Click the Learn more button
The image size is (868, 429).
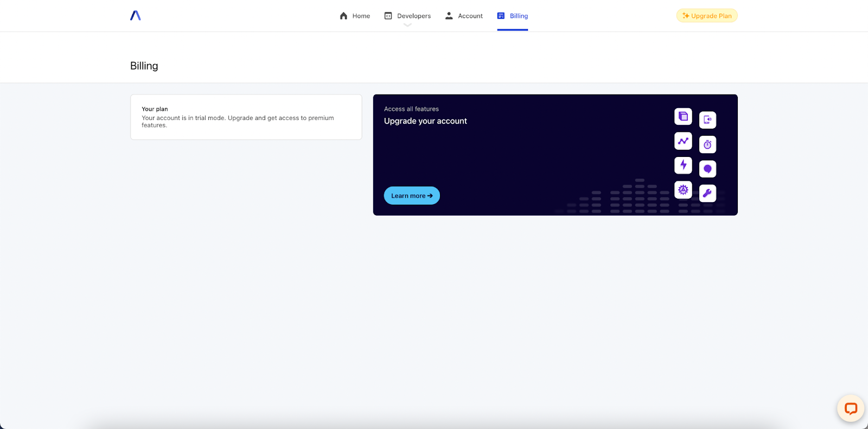[412, 195]
